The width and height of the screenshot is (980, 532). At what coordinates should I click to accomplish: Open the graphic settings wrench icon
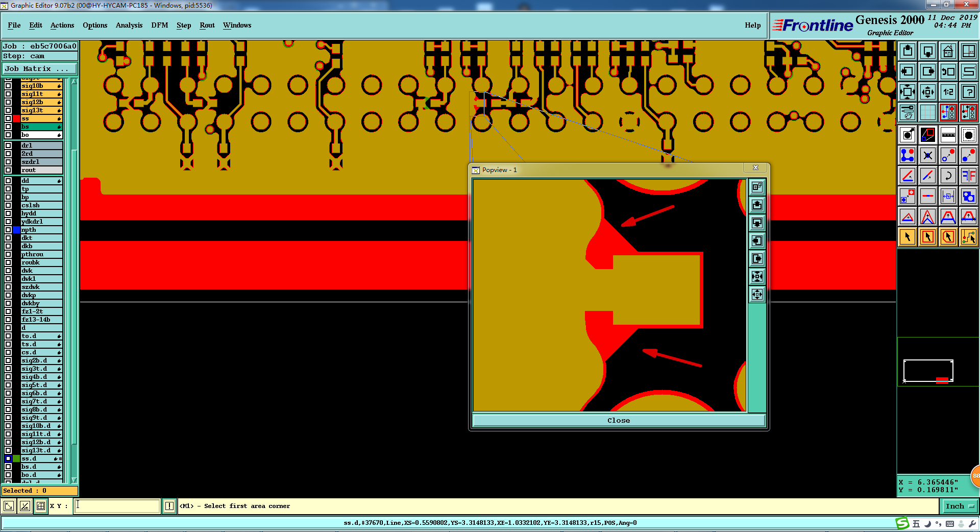click(x=908, y=112)
